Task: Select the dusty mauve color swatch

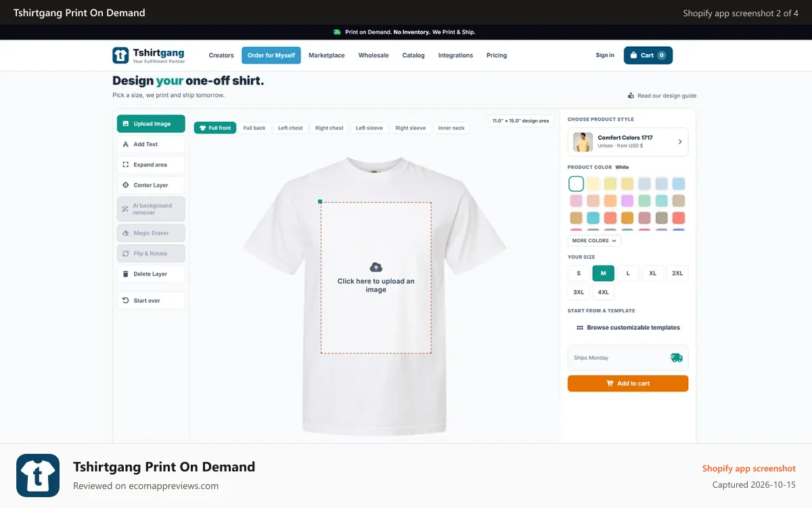Action: coord(644,218)
